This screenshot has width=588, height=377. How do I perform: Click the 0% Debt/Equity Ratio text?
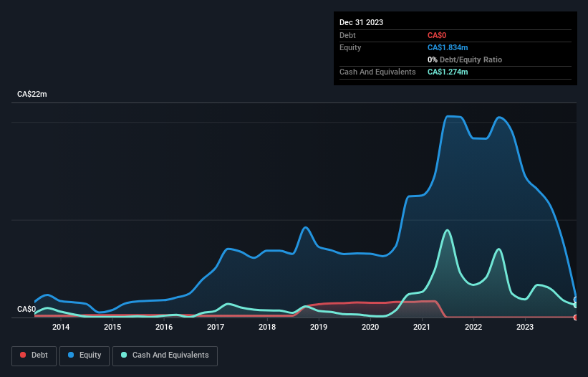465,59
